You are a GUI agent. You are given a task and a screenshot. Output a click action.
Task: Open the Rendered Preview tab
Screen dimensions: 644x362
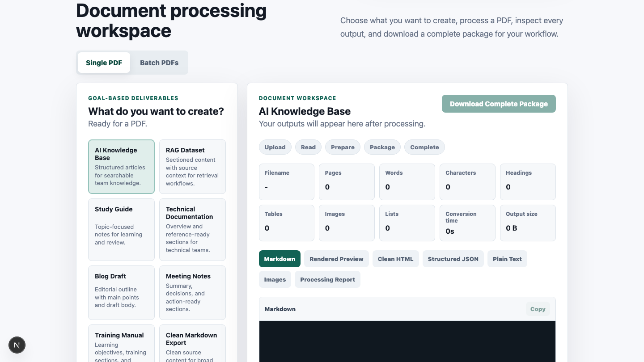point(336,259)
